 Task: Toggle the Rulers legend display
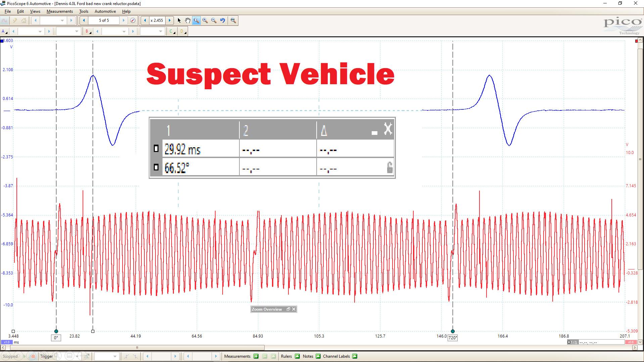click(x=297, y=356)
